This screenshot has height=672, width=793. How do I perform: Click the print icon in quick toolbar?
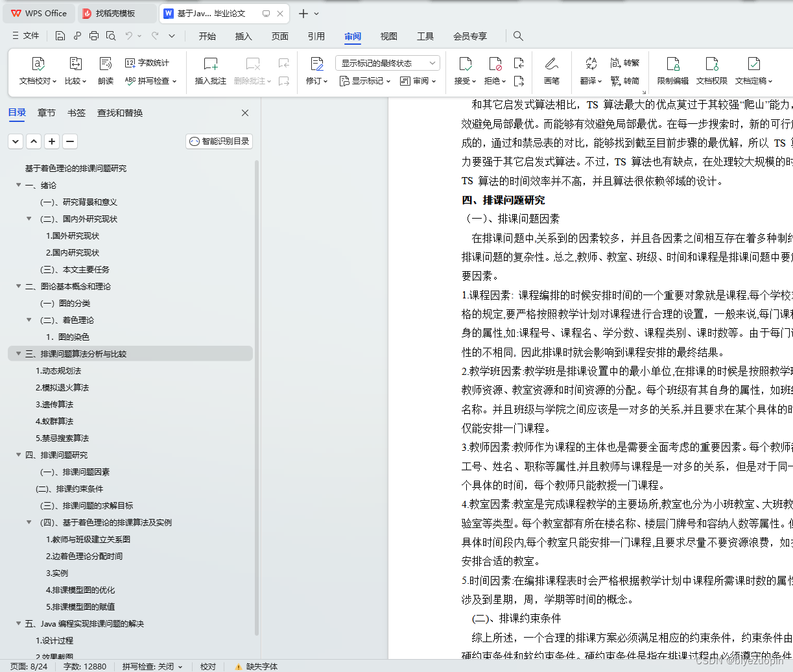94,36
